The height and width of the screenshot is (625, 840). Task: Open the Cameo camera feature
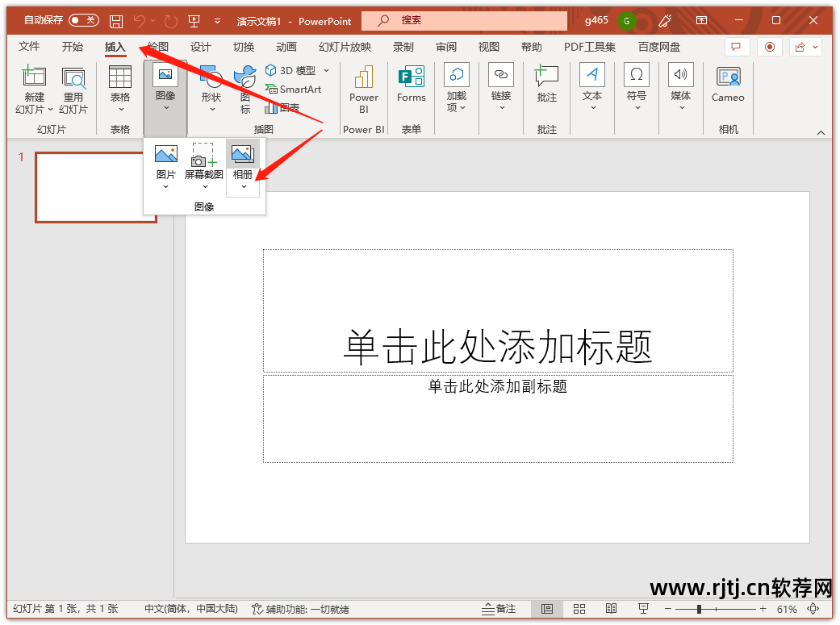pyautogui.click(x=727, y=85)
